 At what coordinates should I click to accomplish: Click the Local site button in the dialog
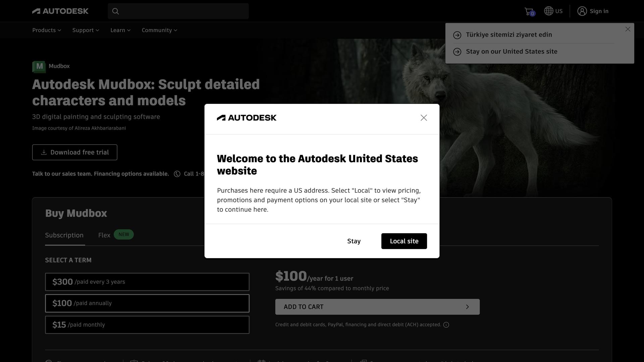pos(404,241)
